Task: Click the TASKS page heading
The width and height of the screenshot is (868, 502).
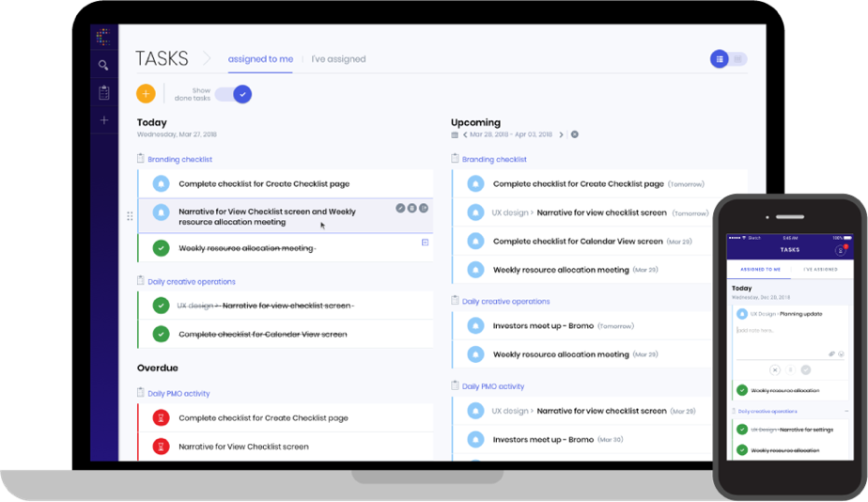Action: click(162, 58)
